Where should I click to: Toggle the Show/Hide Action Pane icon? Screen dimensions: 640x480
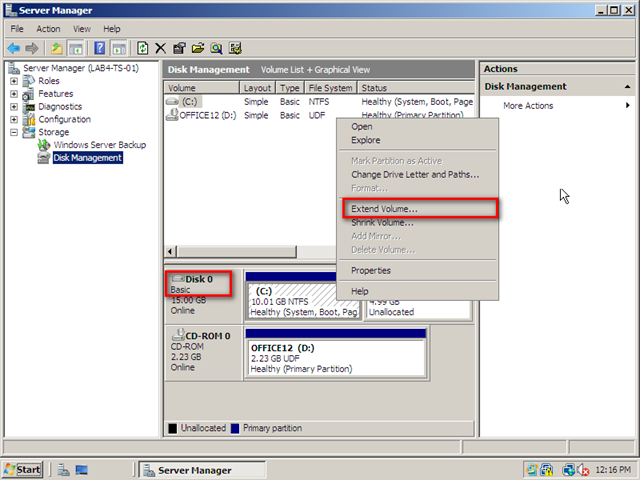point(119,49)
